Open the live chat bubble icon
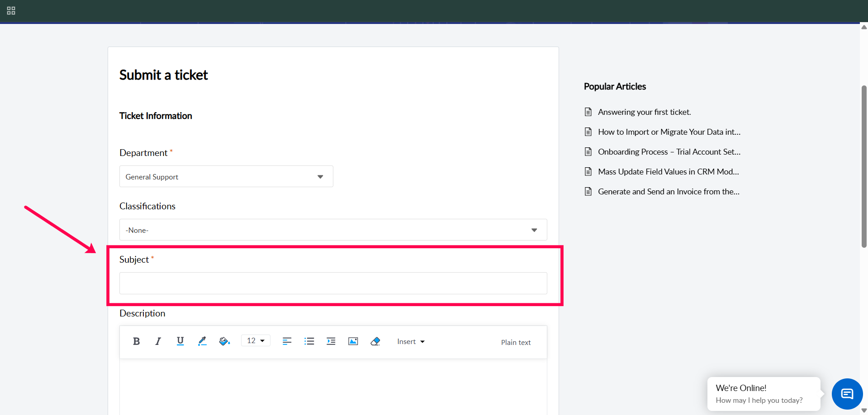Viewport: 868px width, 415px height. tap(847, 394)
